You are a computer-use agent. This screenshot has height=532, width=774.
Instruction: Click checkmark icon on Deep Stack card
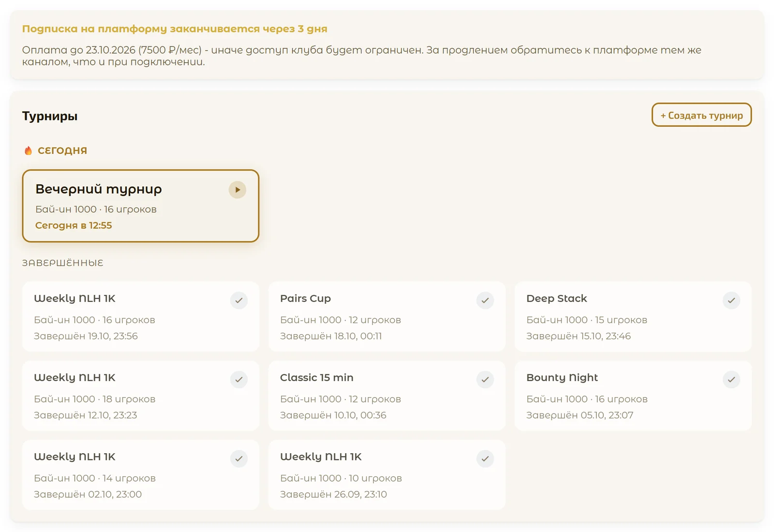[731, 300]
